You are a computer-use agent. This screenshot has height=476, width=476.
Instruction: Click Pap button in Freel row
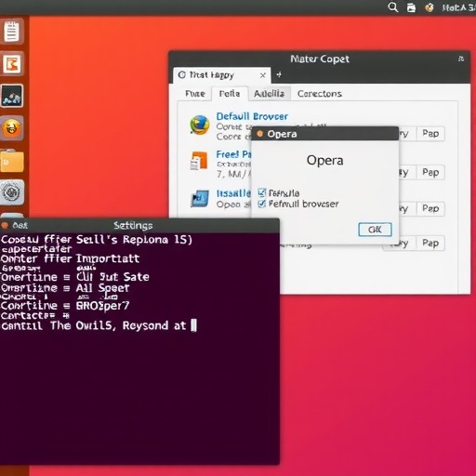(x=430, y=172)
